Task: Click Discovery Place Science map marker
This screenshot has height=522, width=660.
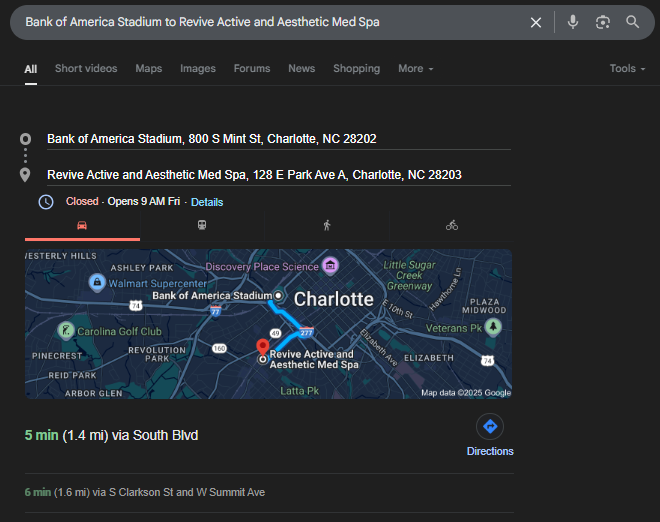Action: tap(330, 265)
